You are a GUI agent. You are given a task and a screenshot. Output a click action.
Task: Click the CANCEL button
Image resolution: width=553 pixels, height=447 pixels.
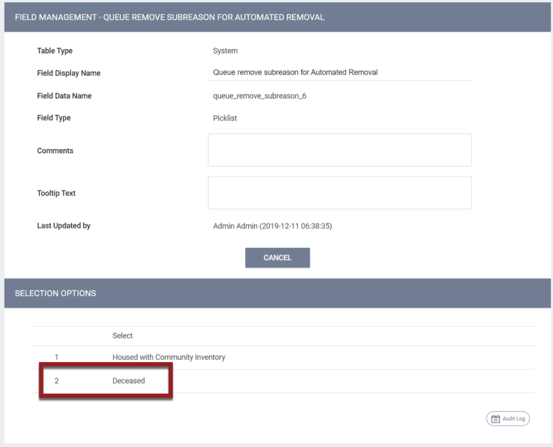pos(278,258)
